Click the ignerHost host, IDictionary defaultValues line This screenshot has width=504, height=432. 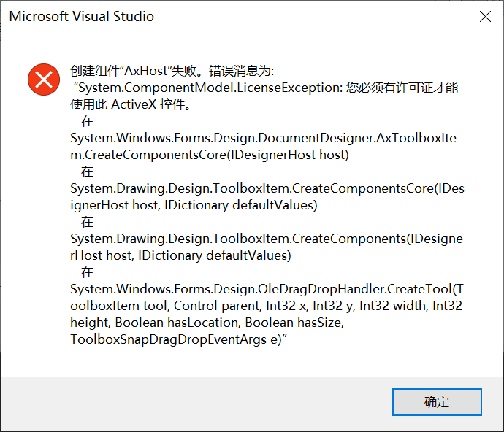point(194,205)
